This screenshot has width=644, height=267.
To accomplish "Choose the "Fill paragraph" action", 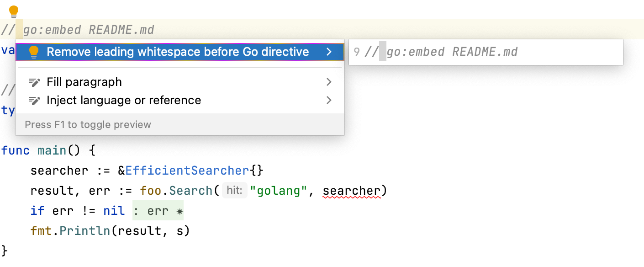I will [84, 82].
